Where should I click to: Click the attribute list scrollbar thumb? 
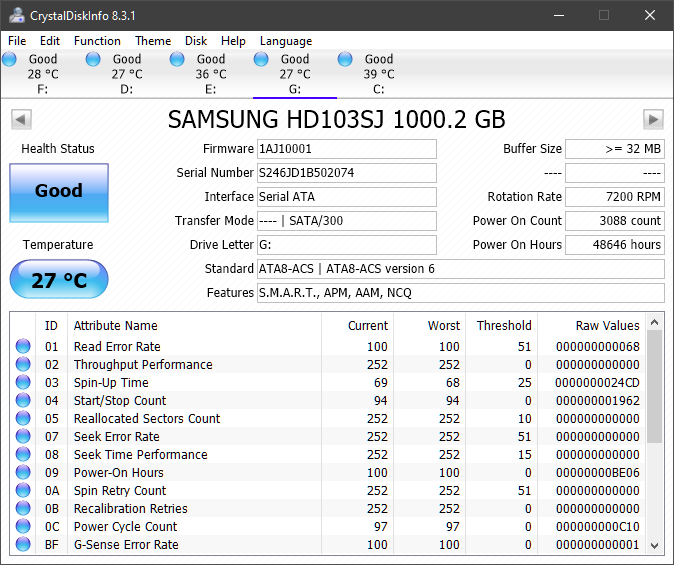pyautogui.click(x=655, y=387)
